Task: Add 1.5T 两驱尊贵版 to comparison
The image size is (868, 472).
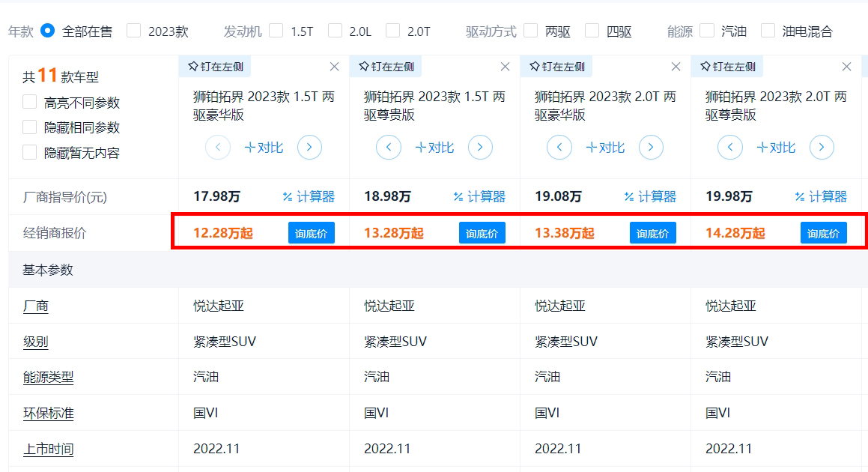Action: 434,148
